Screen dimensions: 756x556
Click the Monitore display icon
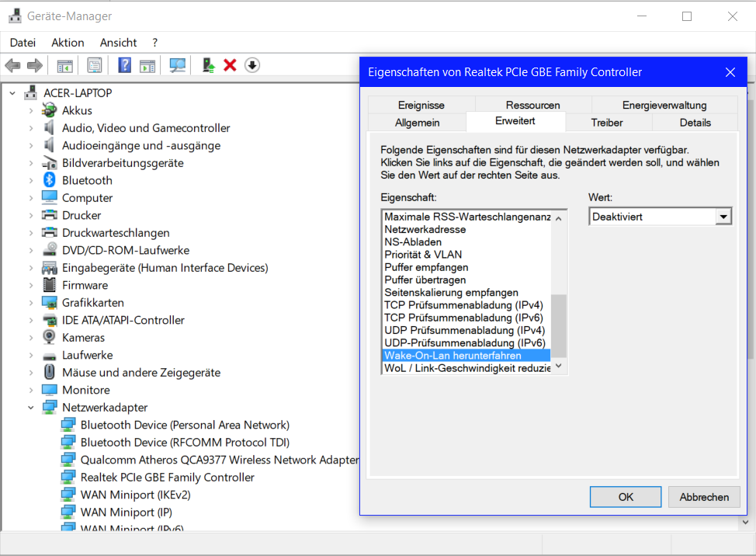[x=49, y=390]
